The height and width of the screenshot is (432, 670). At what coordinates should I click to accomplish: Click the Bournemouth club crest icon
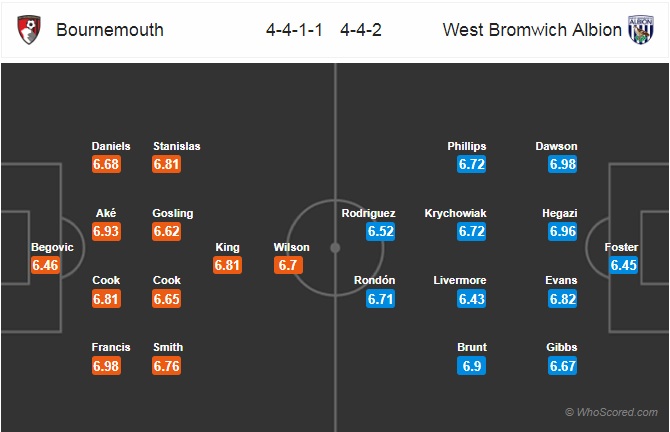point(29,29)
